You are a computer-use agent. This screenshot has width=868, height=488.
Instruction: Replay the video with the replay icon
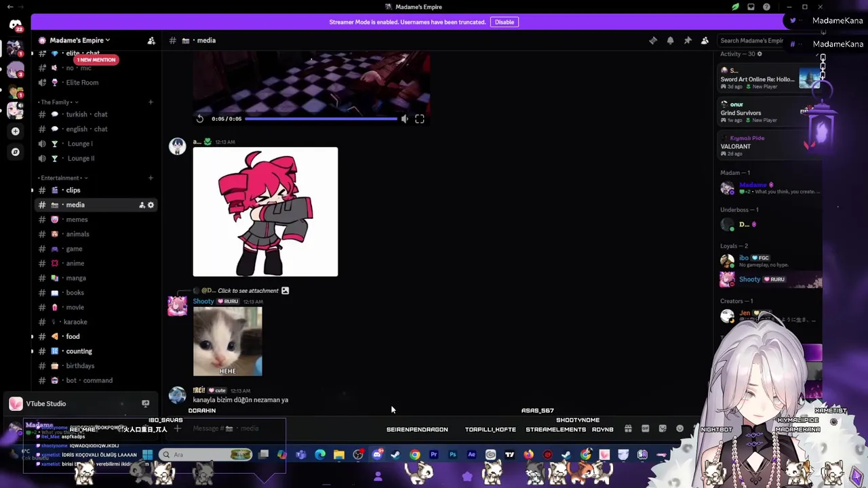pyautogui.click(x=200, y=119)
